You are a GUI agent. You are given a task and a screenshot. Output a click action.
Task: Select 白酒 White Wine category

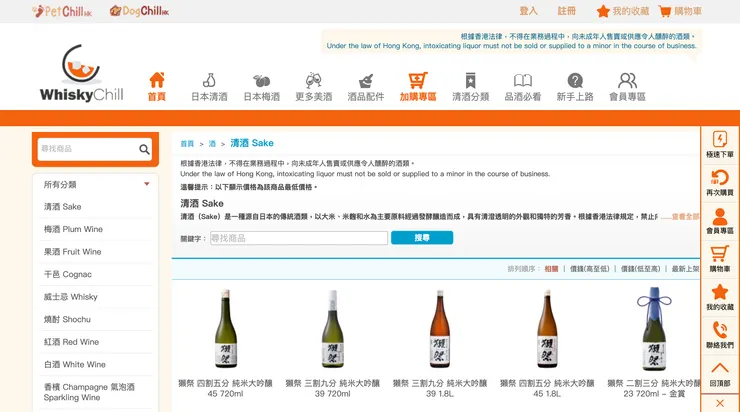tap(75, 364)
